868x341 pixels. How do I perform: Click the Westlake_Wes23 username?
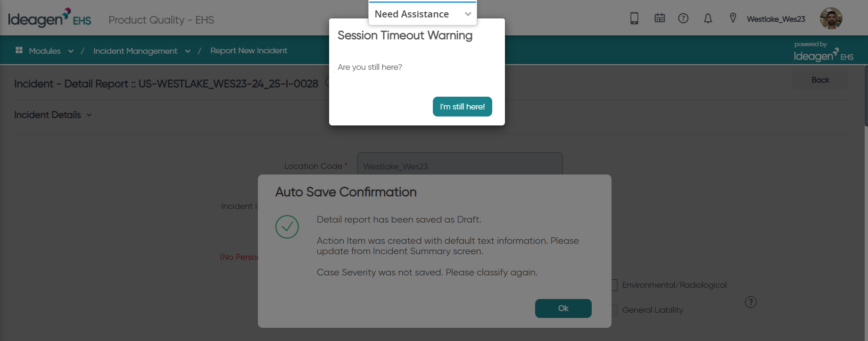[x=776, y=19]
